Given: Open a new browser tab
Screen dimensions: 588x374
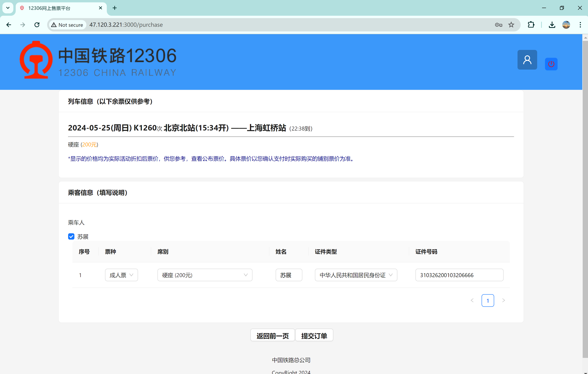Looking at the screenshot, I should [x=114, y=8].
